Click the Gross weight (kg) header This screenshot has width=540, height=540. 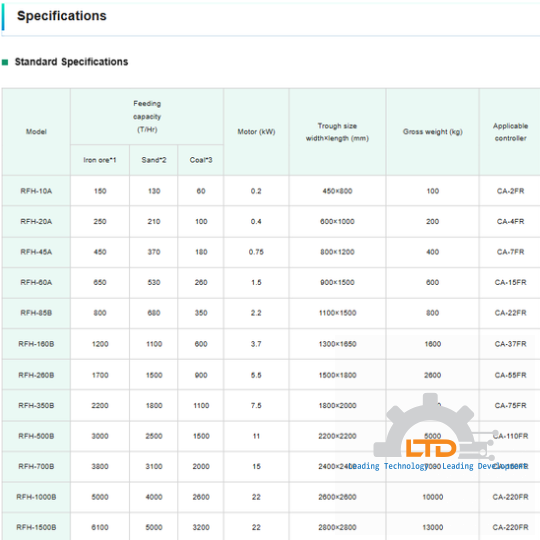pyautogui.click(x=433, y=132)
